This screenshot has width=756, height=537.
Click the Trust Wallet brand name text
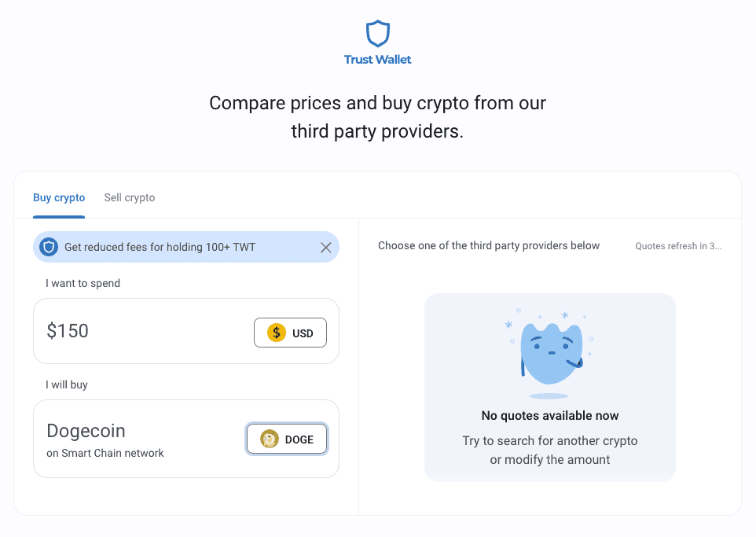pyautogui.click(x=377, y=59)
